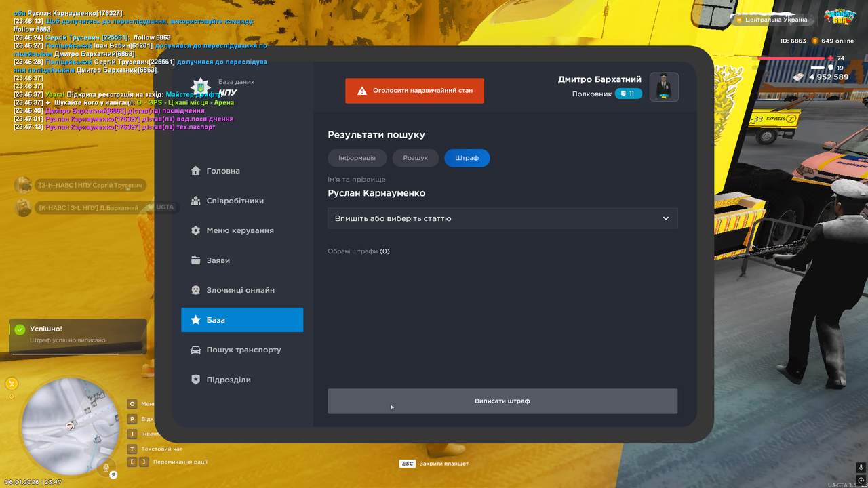
Task: Switch to the Інформація tab
Action: 357,158
